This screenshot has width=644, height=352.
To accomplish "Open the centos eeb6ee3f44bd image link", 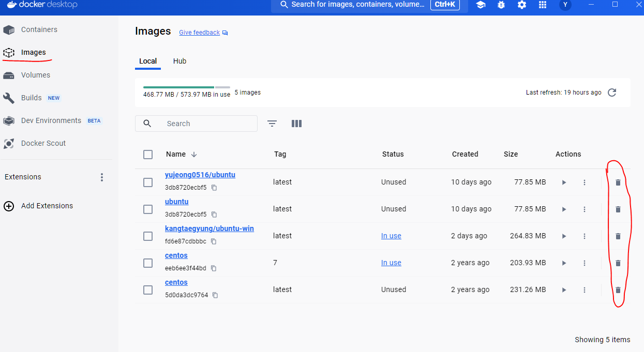I will 176,255.
